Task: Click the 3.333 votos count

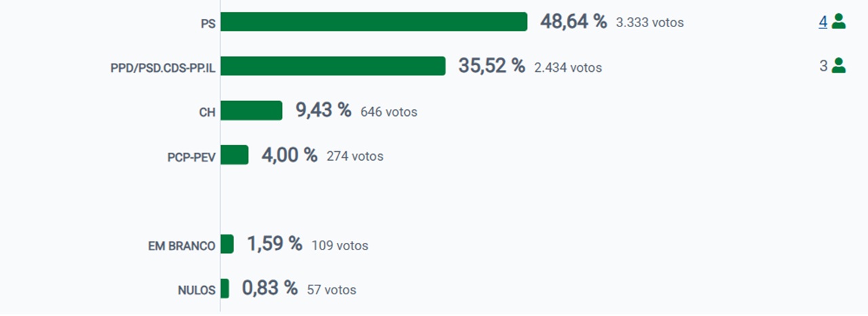Action: 650,22
